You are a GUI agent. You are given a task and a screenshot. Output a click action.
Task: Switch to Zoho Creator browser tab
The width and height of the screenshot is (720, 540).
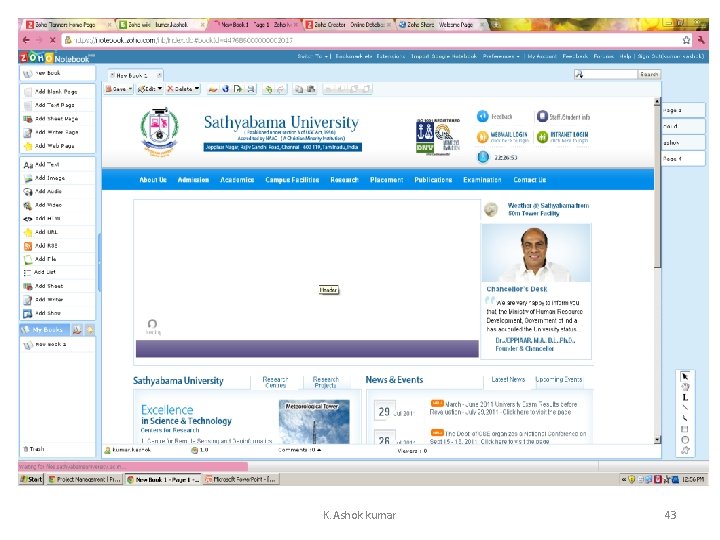[x=348, y=24]
